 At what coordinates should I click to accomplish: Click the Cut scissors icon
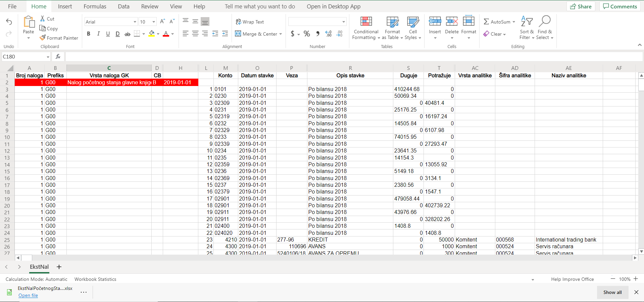click(x=43, y=18)
